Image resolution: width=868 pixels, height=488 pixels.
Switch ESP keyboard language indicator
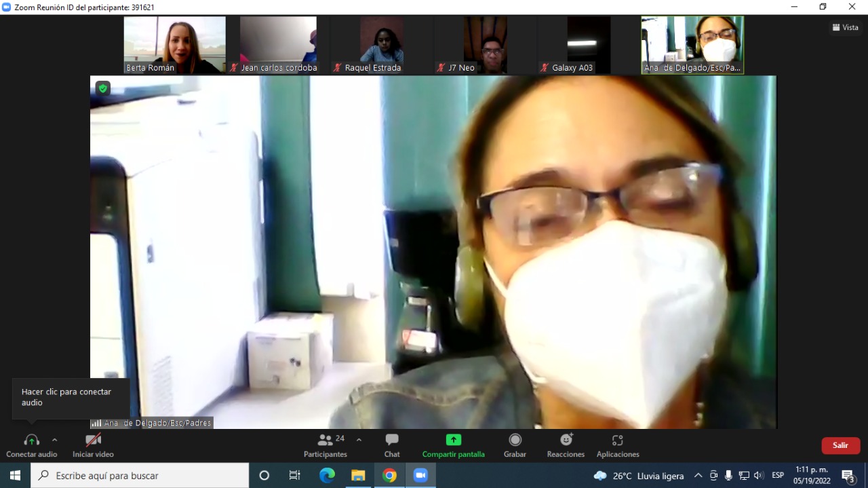pyautogui.click(x=778, y=475)
